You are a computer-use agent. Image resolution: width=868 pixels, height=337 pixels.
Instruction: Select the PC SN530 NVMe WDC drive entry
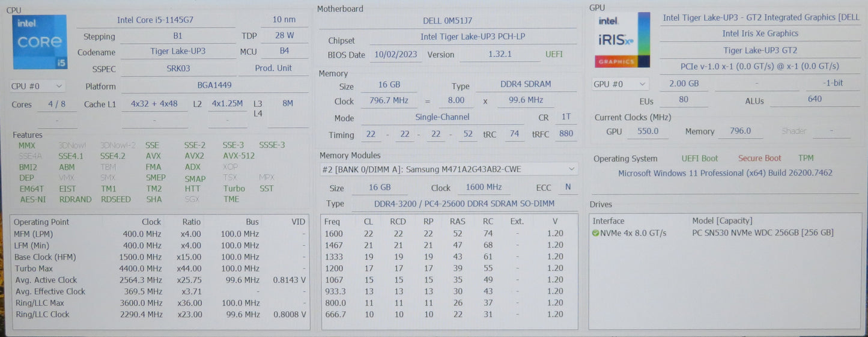click(762, 233)
